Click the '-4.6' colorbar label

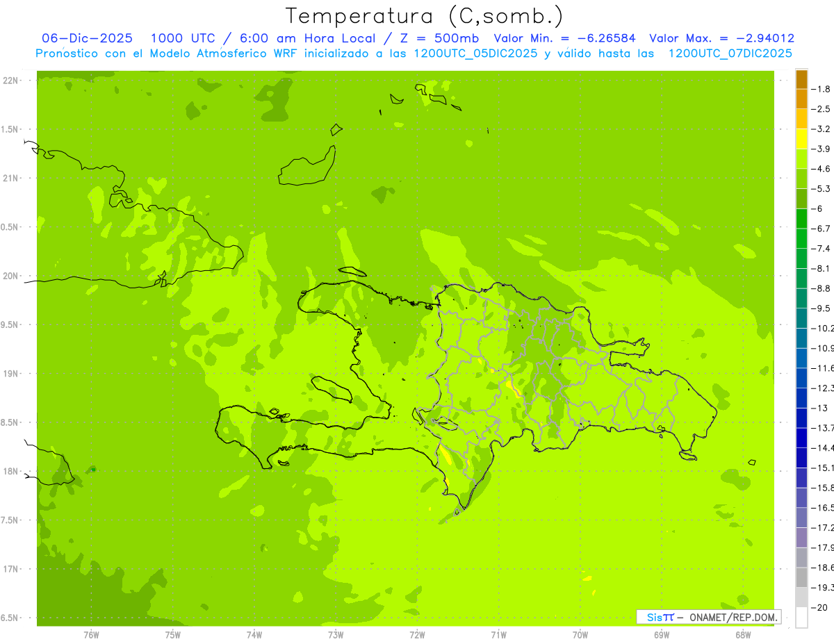[x=821, y=169]
